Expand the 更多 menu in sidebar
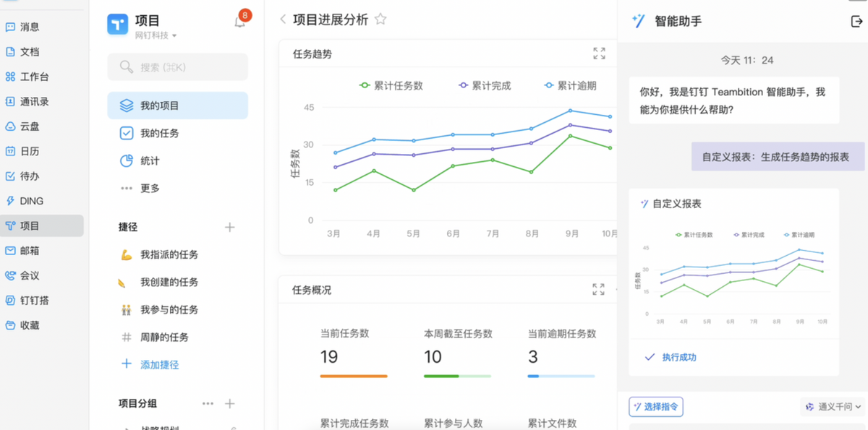Screen dimensions: 868x430 coord(150,188)
